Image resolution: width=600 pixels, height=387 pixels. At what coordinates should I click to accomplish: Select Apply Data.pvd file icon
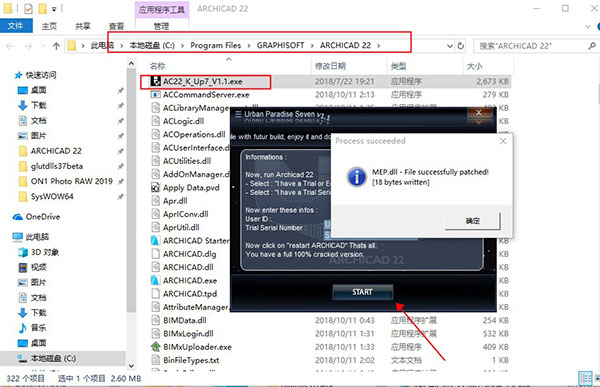point(155,188)
